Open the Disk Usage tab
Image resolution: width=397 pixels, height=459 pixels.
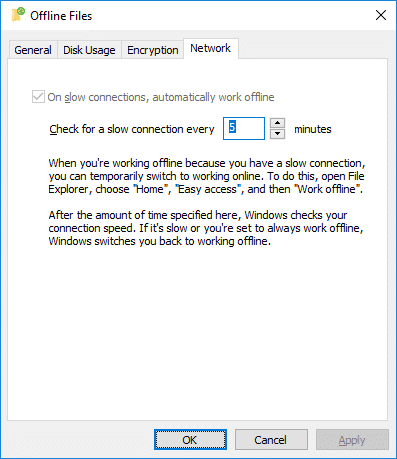[x=89, y=50]
